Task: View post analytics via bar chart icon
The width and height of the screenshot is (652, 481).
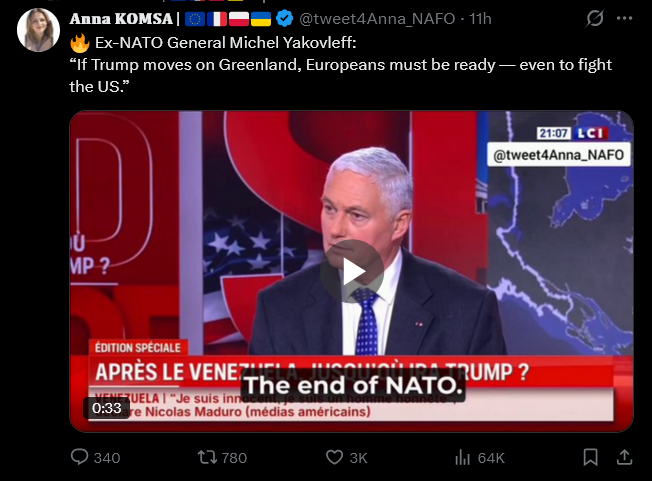Action: click(x=463, y=457)
